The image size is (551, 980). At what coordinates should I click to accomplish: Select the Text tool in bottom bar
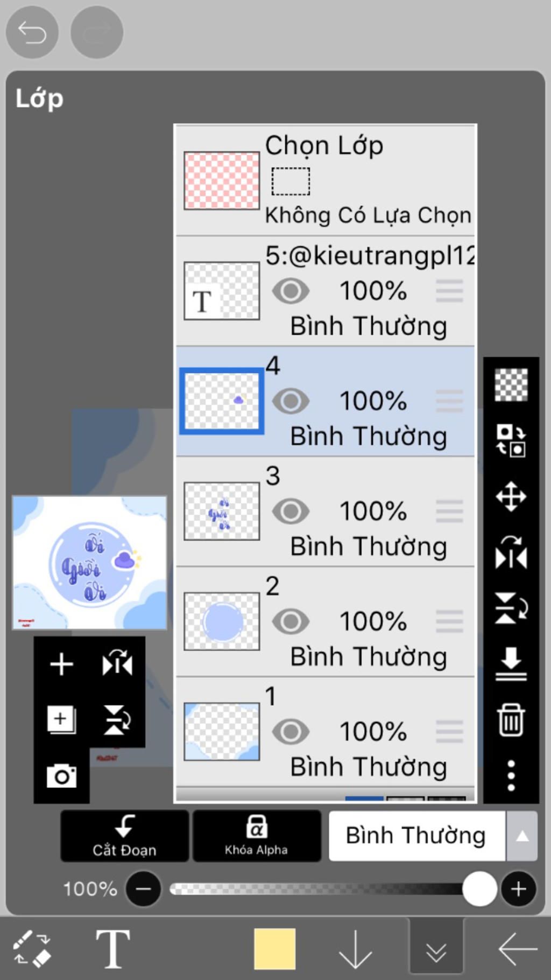112,948
